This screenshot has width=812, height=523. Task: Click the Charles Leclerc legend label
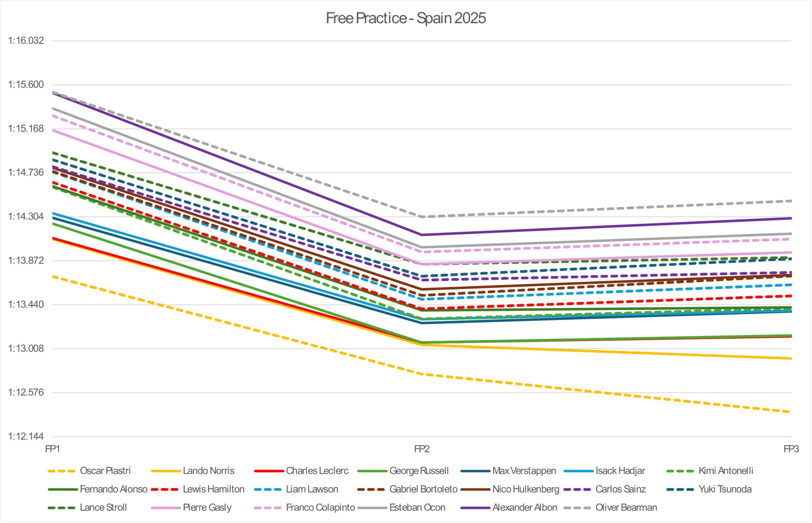coord(317,471)
